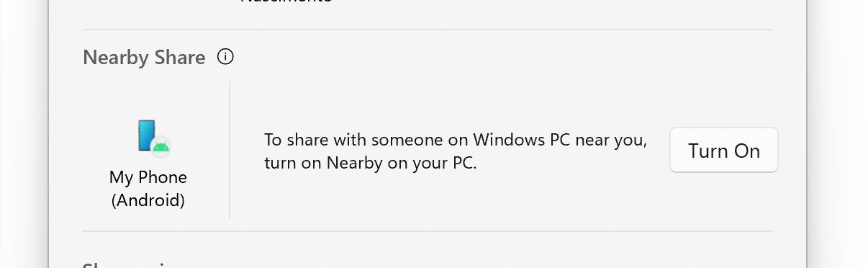The image size is (868, 268).
Task: Click the Turn On button
Action: coord(723,150)
